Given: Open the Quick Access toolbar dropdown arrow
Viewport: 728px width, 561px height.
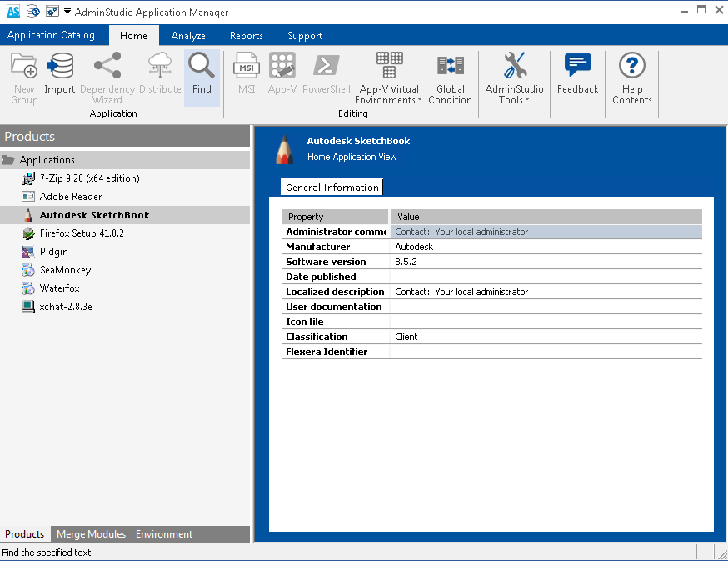Looking at the screenshot, I should pyautogui.click(x=67, y=12).
